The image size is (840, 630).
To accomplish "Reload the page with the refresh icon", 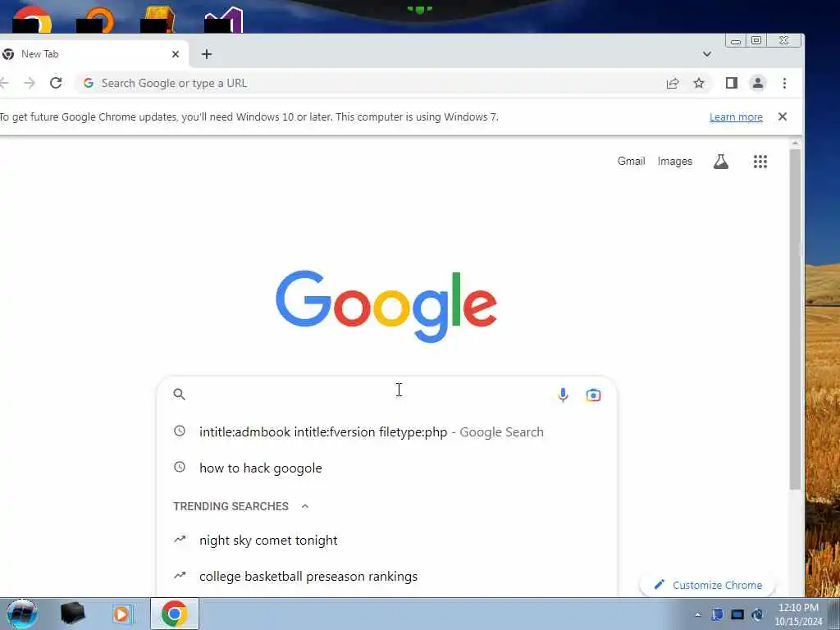I will [56, 83].
